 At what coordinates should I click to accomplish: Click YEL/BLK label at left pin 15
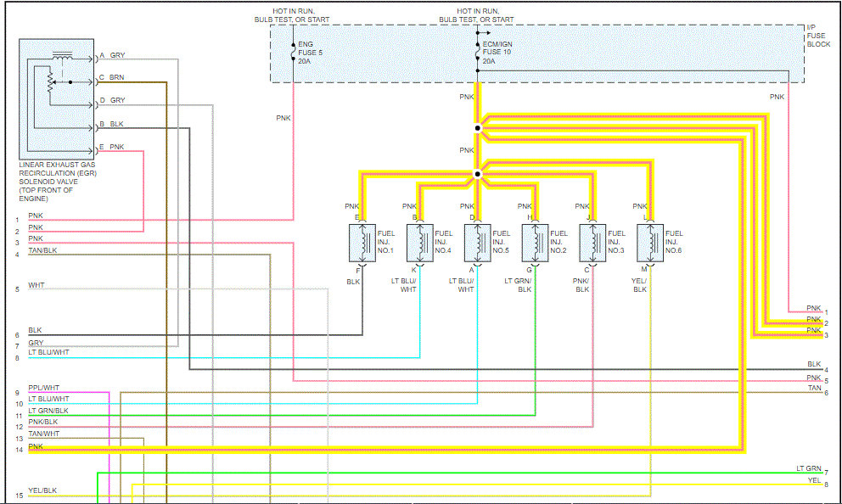(42, 490)
